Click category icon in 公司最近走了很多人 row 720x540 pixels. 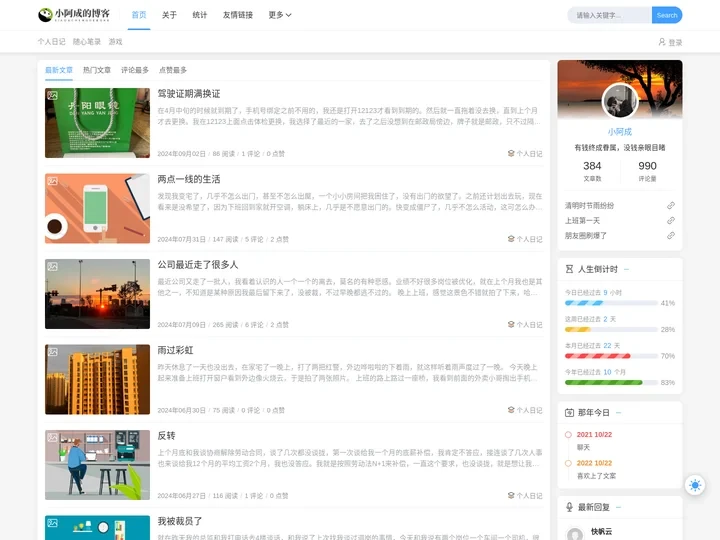[511, 324]
